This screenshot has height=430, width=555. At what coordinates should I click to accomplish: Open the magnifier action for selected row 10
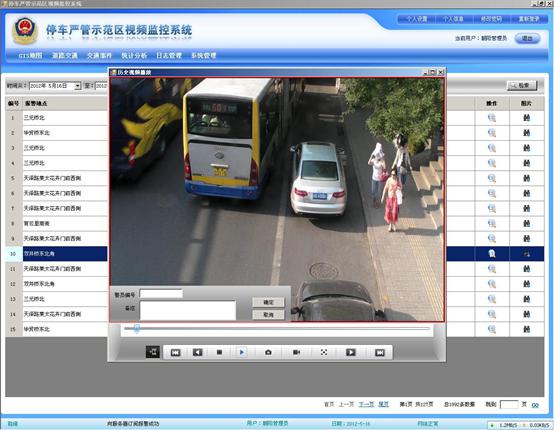coord(492,253)
